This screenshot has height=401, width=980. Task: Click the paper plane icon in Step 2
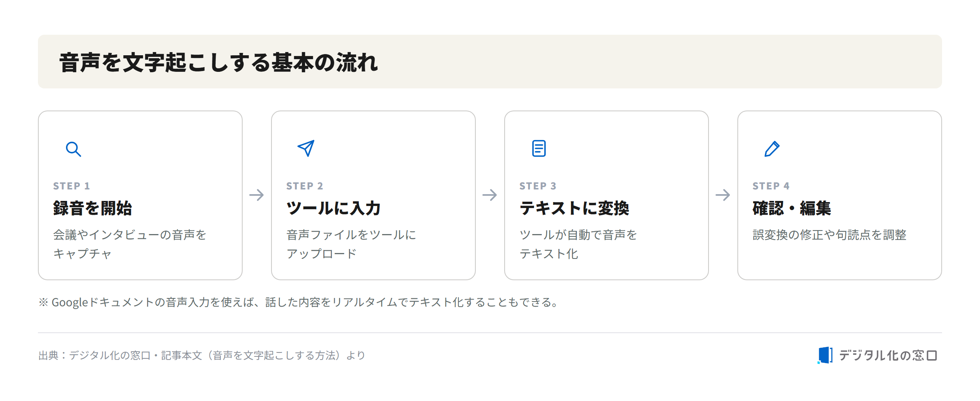pos(306,148)
